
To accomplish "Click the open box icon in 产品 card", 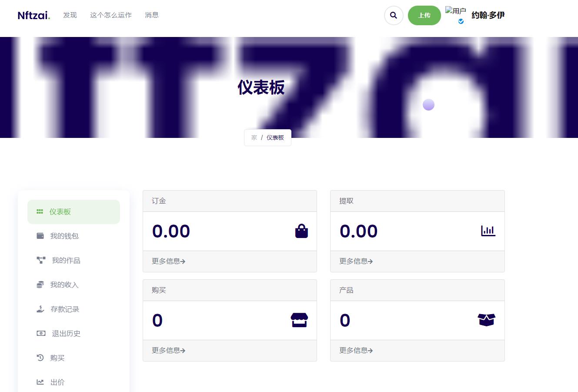I will [x=486, y=320].
